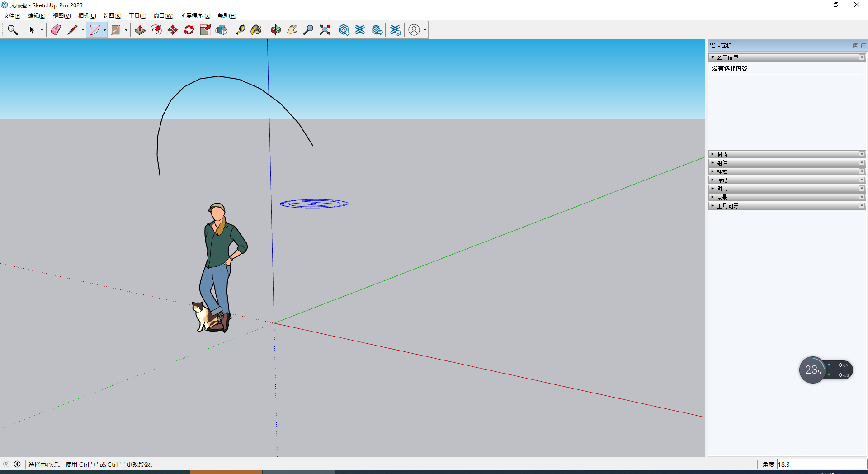Image resolution: width=868 pixels, height=474 pixels.
Task: Pin the 默认面板 tray with auto-hide button
Action: [855, 46]
